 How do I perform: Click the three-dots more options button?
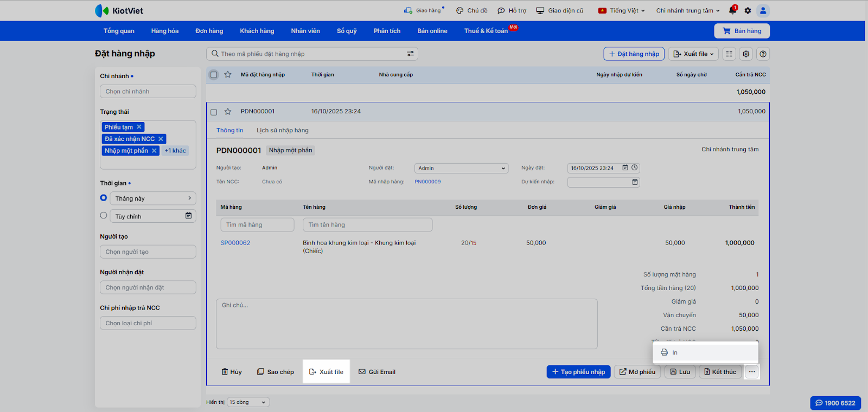point(751,372)
